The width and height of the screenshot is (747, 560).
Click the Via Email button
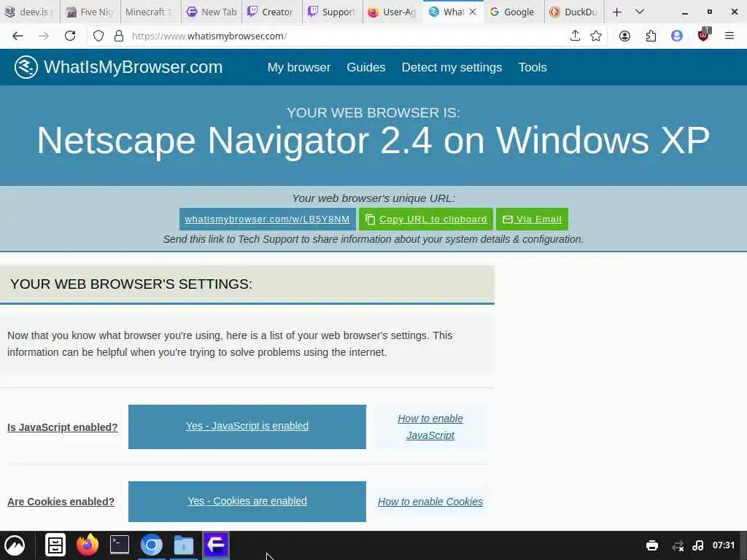(532, 219)
